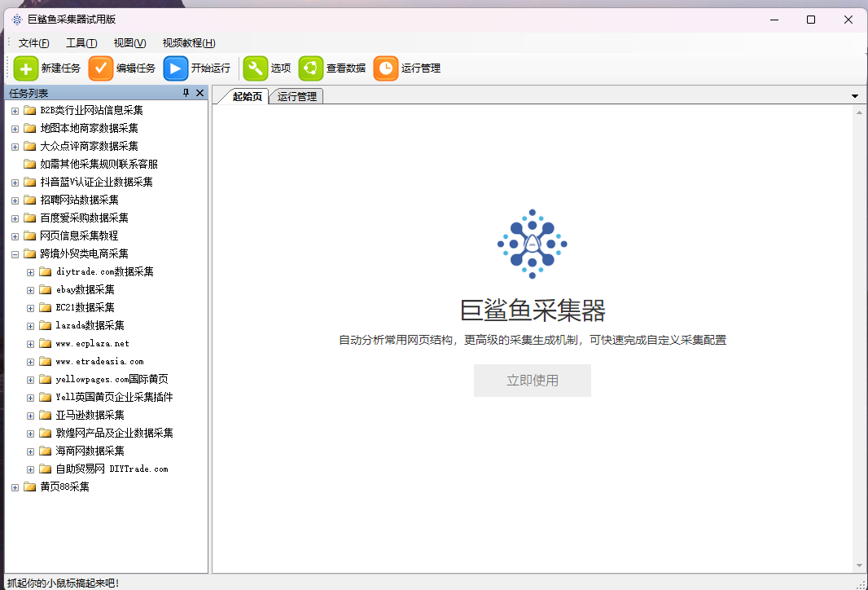Screen dimensions: 868x590
Task: Click folder icon of 抖音蓝V认证企业数据采集
Action: click(x=30, y=182)
